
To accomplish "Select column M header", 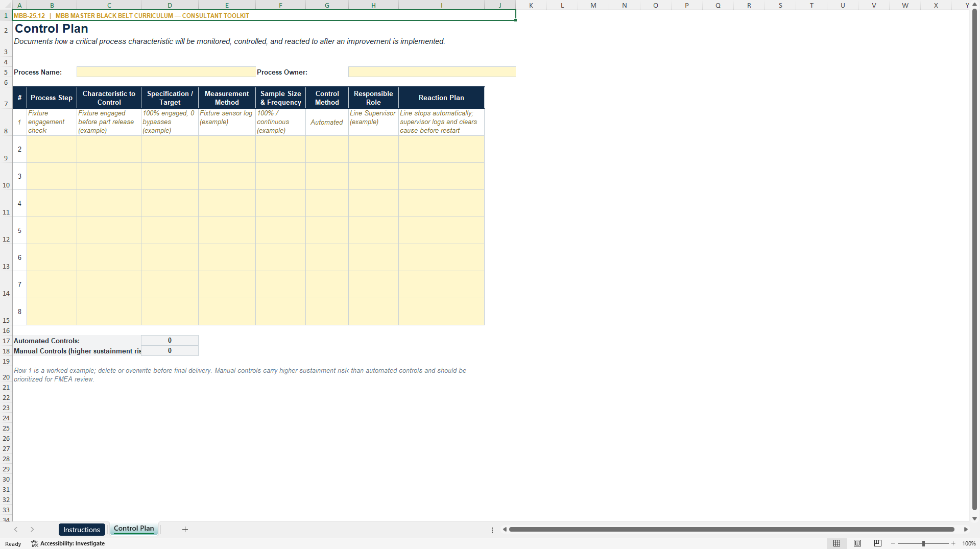I will tap(593, 5).
